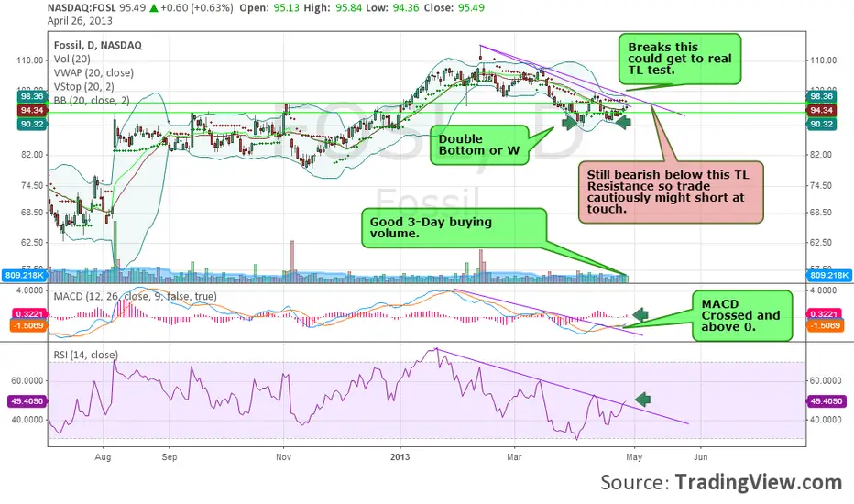
Task: Click the Jun label on the time axis
Action: coord(701,456)
